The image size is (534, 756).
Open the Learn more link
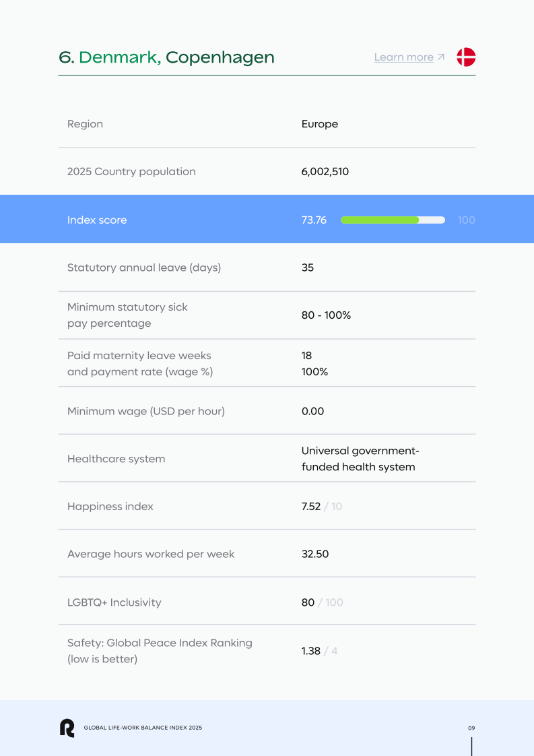(x=404, y=57)
